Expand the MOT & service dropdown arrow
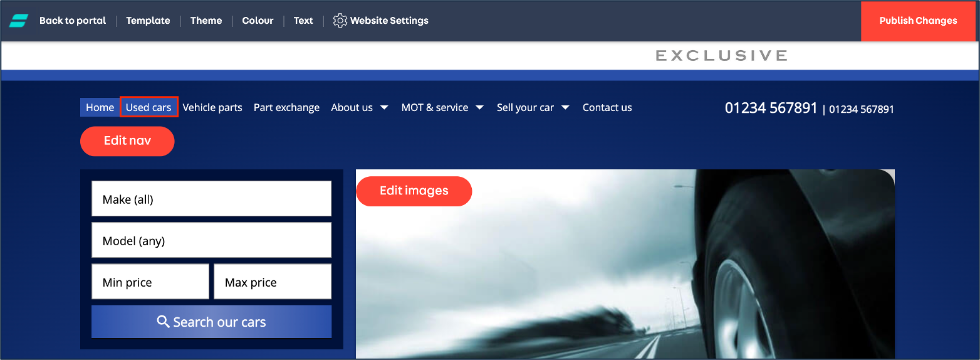The image size is (980, 360). pos(479,107)
